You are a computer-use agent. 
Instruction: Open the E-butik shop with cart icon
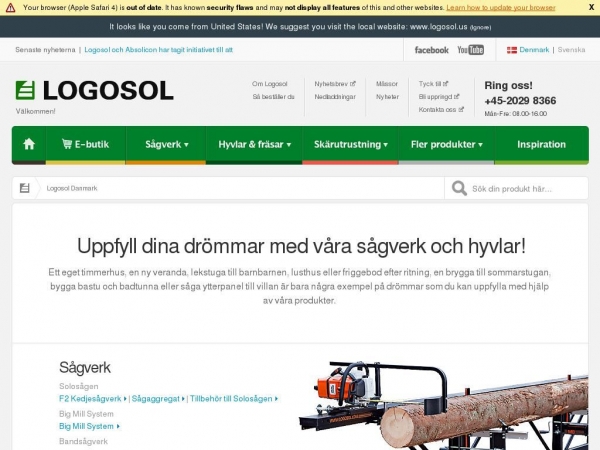(85, 144)
